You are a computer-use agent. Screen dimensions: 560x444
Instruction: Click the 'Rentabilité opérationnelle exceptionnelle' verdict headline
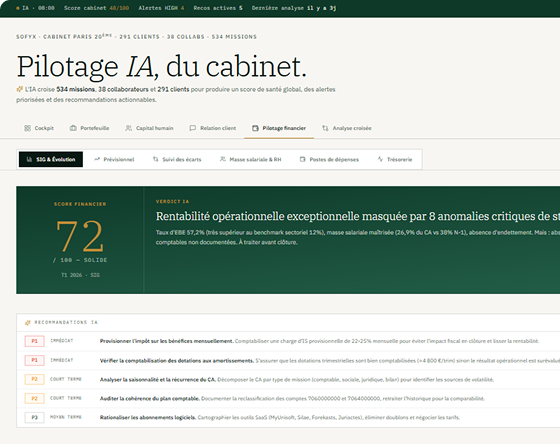pyautogui.click(x=358, y=216)
